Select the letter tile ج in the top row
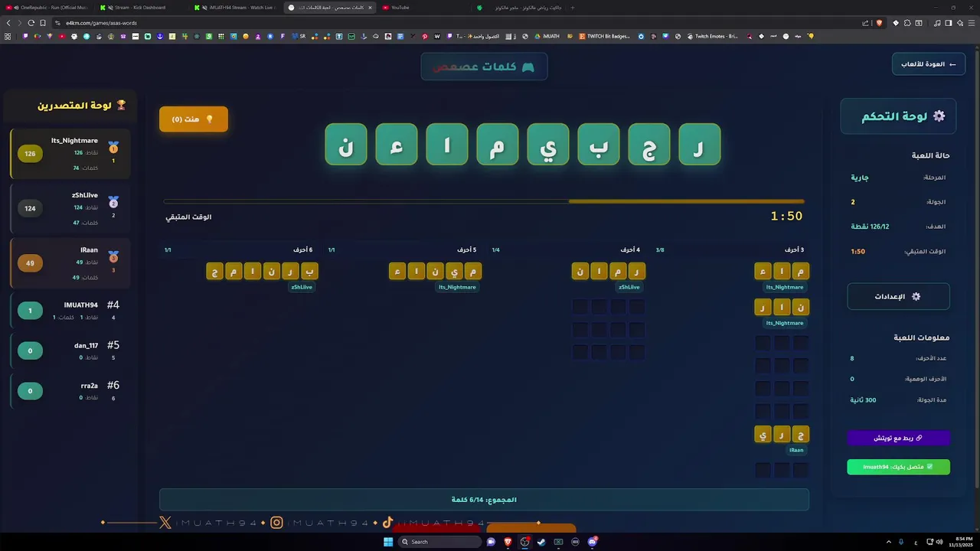Viewport: 980px width, 551px height. (649, 144)
